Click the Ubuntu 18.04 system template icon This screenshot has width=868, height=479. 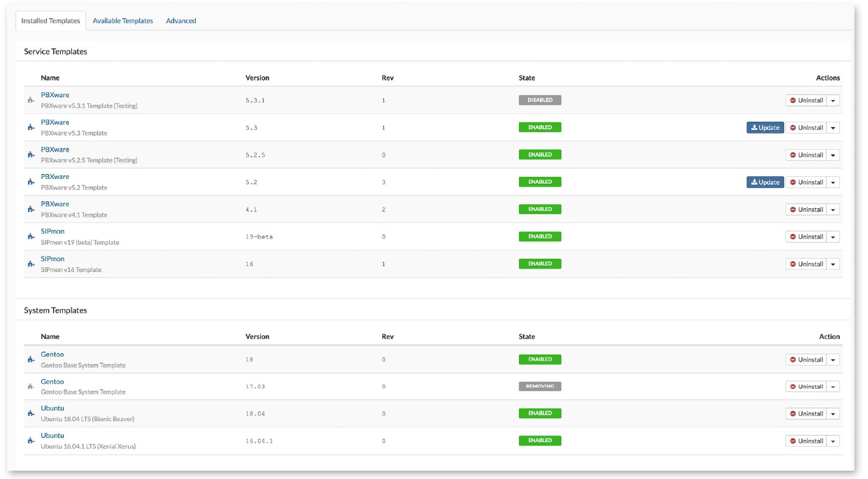30,413
